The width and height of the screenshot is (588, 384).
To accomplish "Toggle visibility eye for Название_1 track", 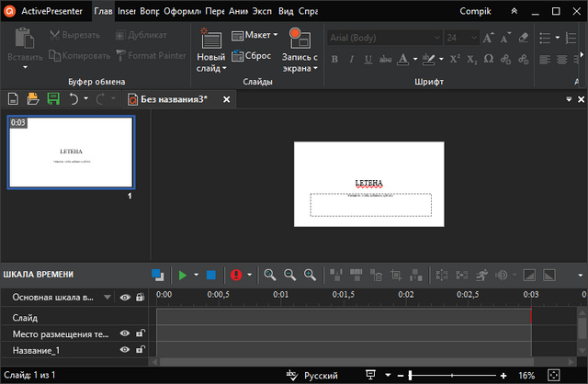I will (x=125, y=350).
